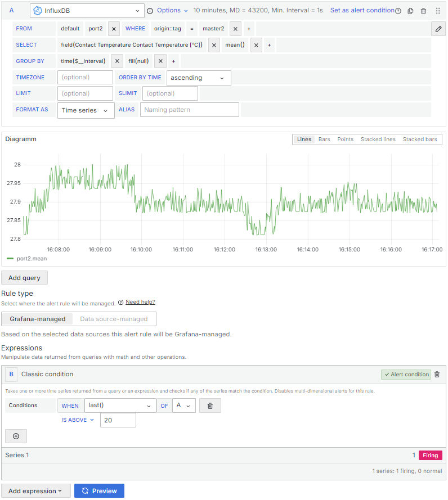This screenshot has height=500, width=448.
Task: Click the query help question-mark icon
Action: coord(398,11)
